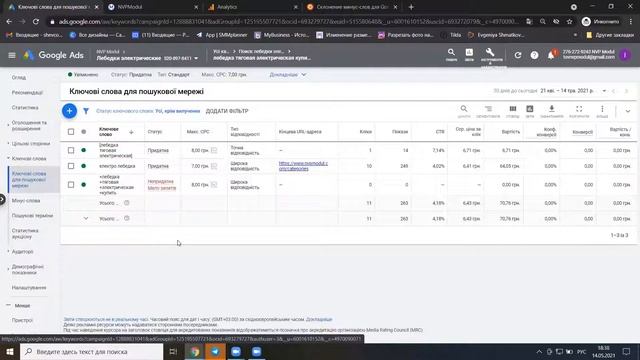Reload the browser page
640x360 pixels.
(36, 22)
